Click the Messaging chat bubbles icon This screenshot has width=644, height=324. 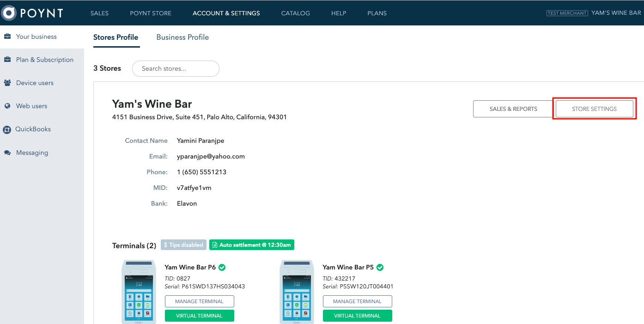click(x=7, y=153)
